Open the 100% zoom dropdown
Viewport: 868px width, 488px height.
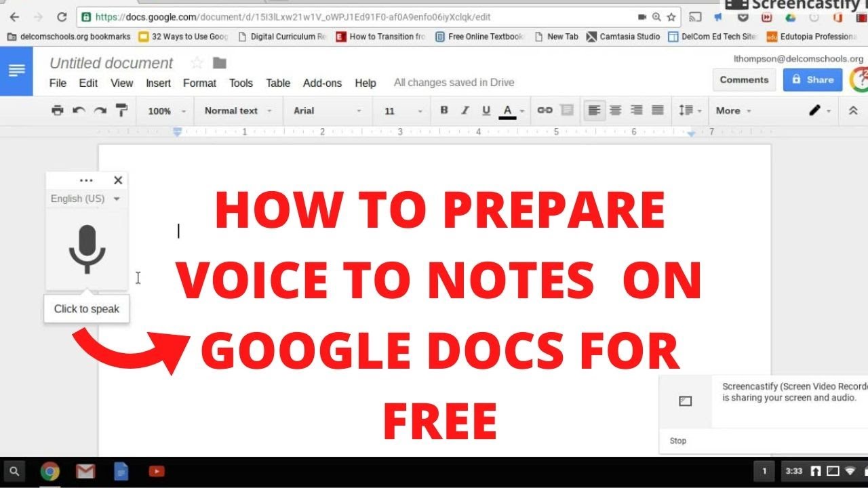[166, 110]
